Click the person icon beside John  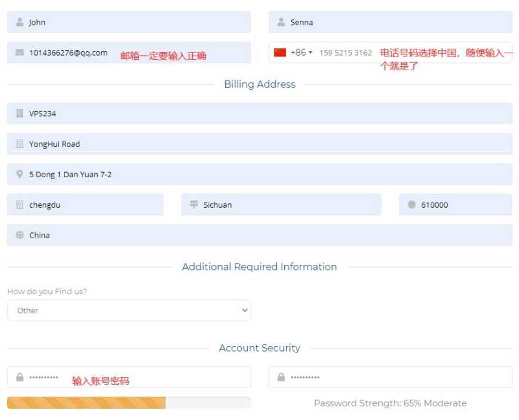coord(19,22)
